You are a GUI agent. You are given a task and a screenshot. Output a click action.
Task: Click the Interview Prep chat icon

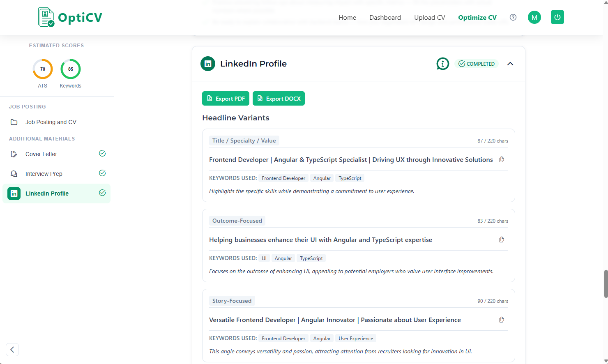[x=14, y=174]
